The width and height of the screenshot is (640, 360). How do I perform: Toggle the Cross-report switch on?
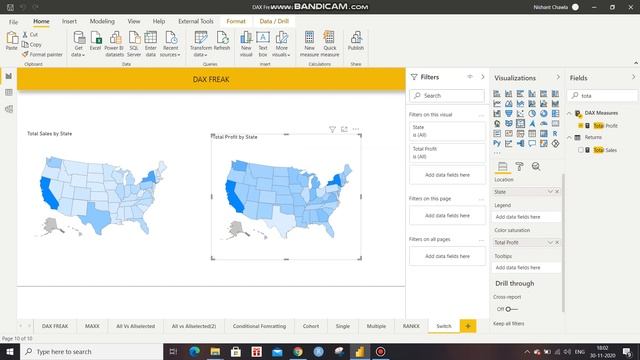(x=510, y=309)
